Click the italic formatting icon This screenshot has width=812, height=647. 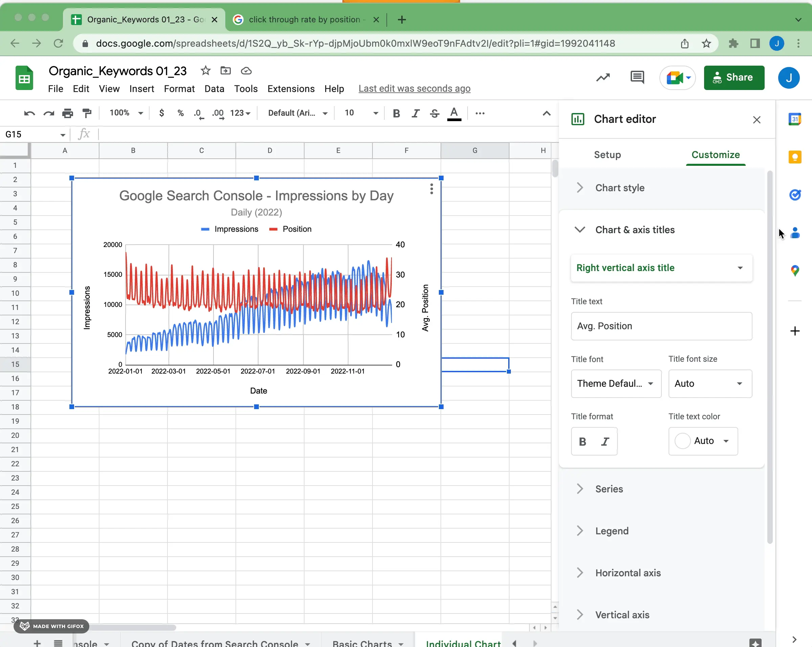tap(605, 441)
